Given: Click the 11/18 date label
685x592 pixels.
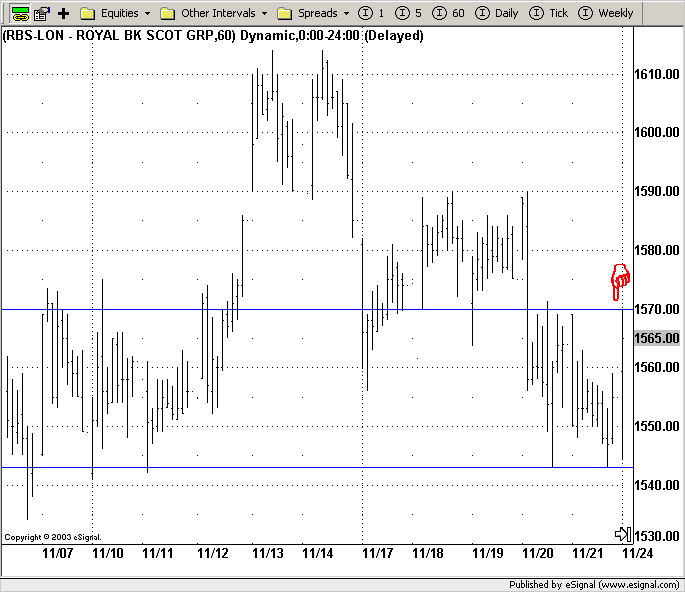Looking at the screenshot, I should 428,554.
